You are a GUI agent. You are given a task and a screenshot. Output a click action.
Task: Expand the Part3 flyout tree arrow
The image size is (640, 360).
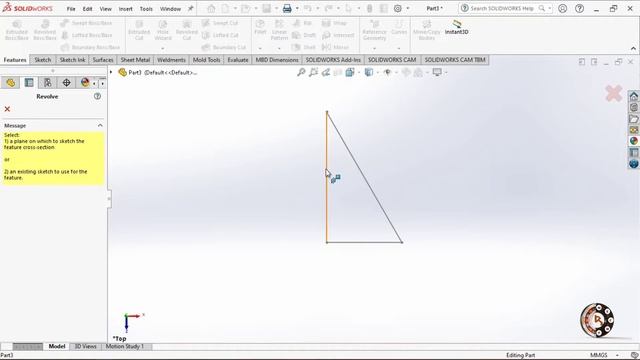click(x=111, y=72)
